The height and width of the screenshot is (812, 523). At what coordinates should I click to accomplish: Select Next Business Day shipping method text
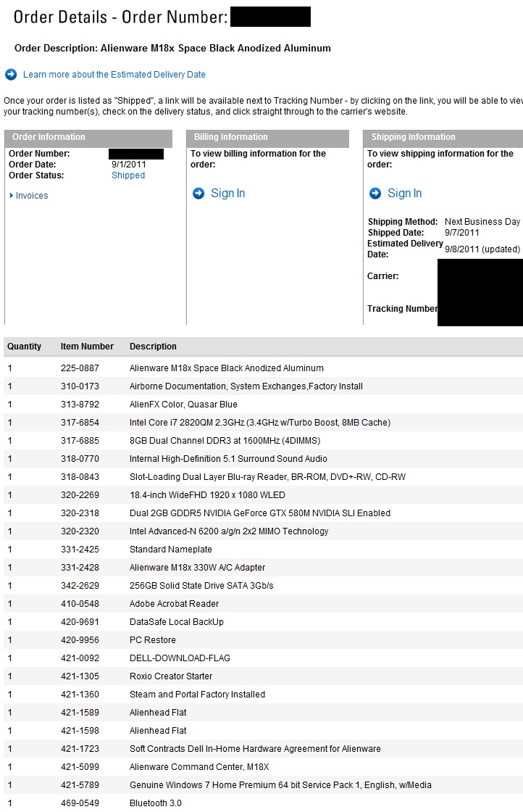click(482, 222)
